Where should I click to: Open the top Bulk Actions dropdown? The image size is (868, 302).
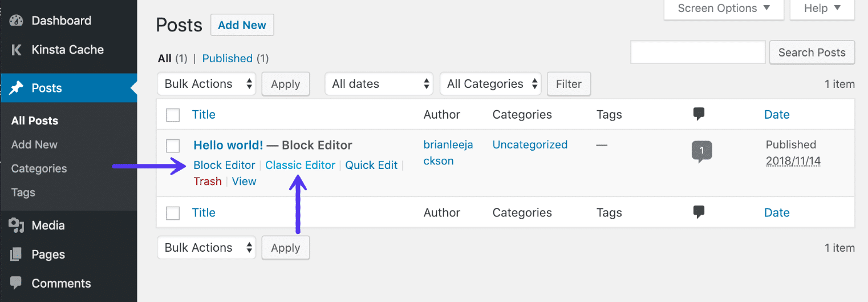(206, 84)
